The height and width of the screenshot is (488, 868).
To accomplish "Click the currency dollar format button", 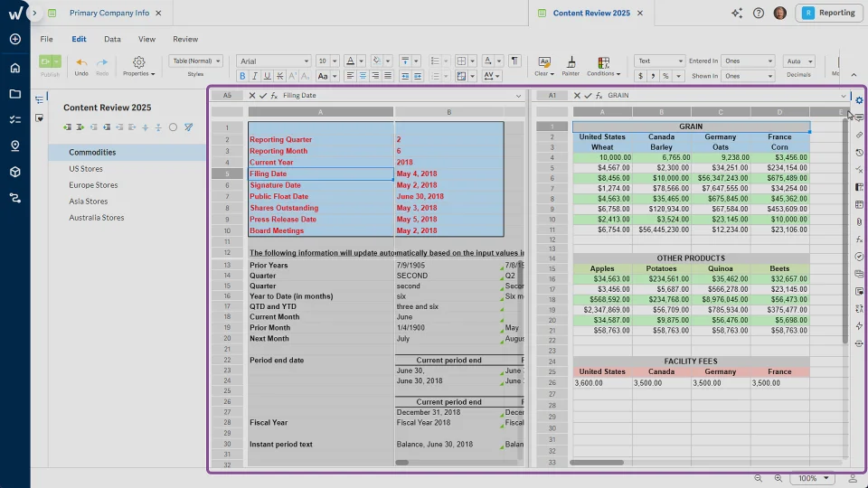I will [x=640, y=76].
